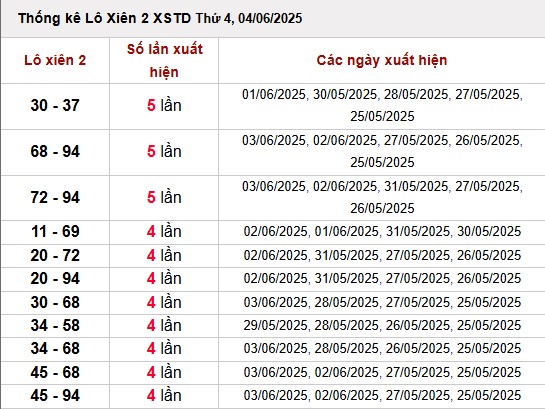Screen dimensions: 545x409
Task: Click the dates cell starting 29/05/2025, 28/05/2025
Action: 382,326
